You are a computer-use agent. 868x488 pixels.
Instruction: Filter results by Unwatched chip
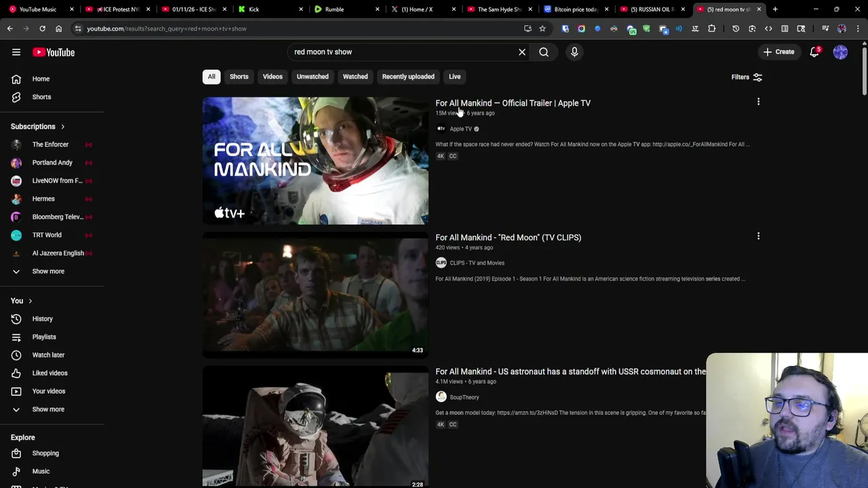coord(313,77)
